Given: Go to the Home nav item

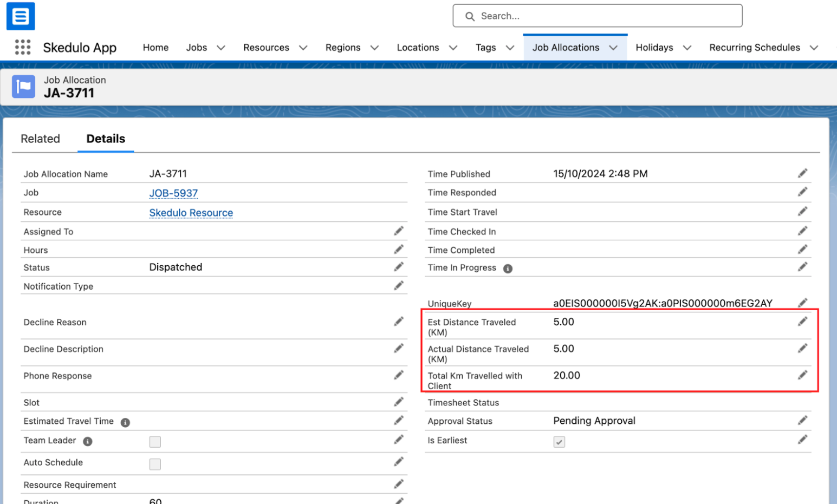Looking at the screenshot, I should click(x=155, y=48).
